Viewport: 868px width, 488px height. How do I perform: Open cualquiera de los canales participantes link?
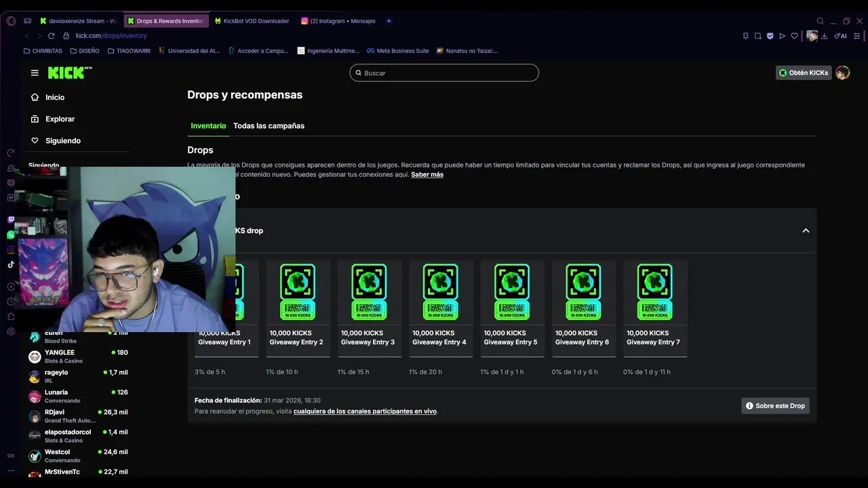pos(365,411)
